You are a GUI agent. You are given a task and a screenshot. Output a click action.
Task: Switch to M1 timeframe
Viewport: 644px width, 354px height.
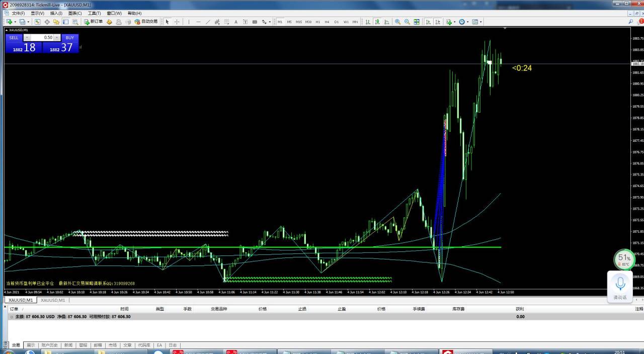click(x=280, y=22)
